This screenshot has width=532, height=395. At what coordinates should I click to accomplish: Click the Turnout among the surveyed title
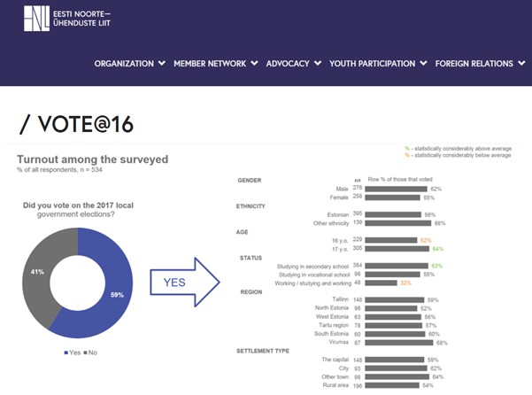(x=92, y=159)
